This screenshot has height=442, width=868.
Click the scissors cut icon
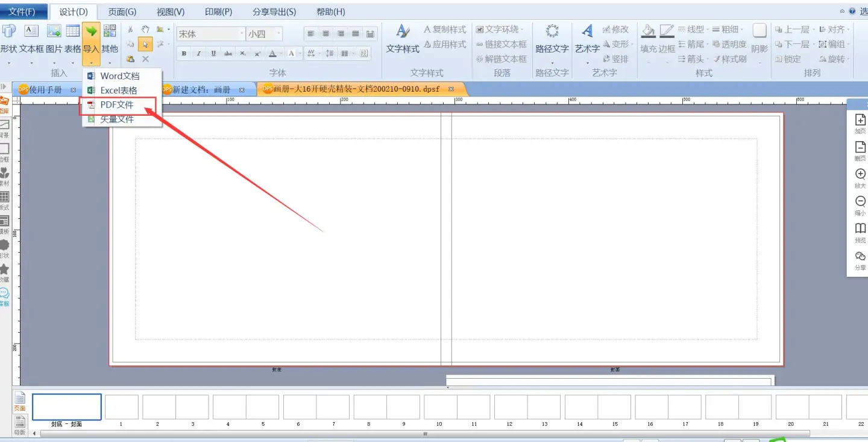(x=130, y=30)
